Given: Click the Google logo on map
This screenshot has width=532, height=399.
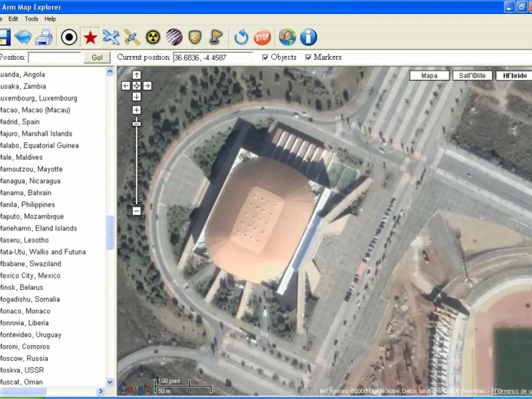Looking at the screenshot, I should [134, 388].
